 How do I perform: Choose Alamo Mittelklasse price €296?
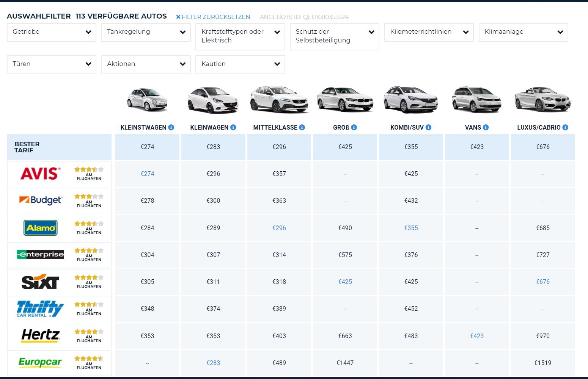coord(279,228)
